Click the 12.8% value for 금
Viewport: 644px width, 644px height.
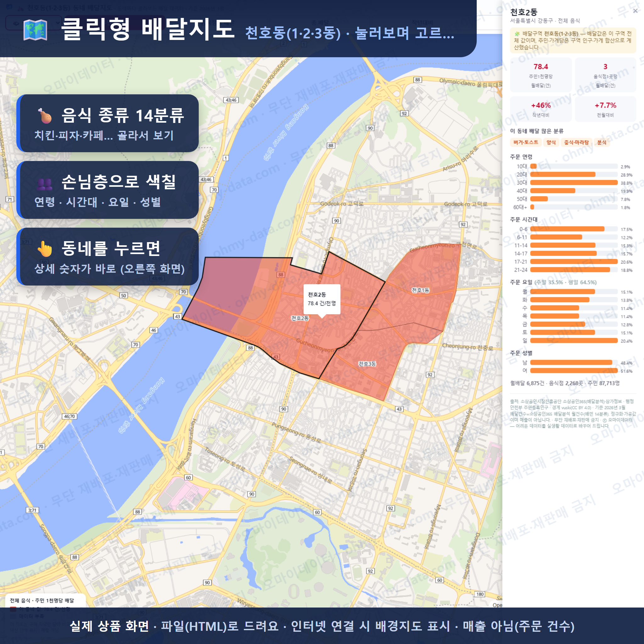click(x=626, y=325)
